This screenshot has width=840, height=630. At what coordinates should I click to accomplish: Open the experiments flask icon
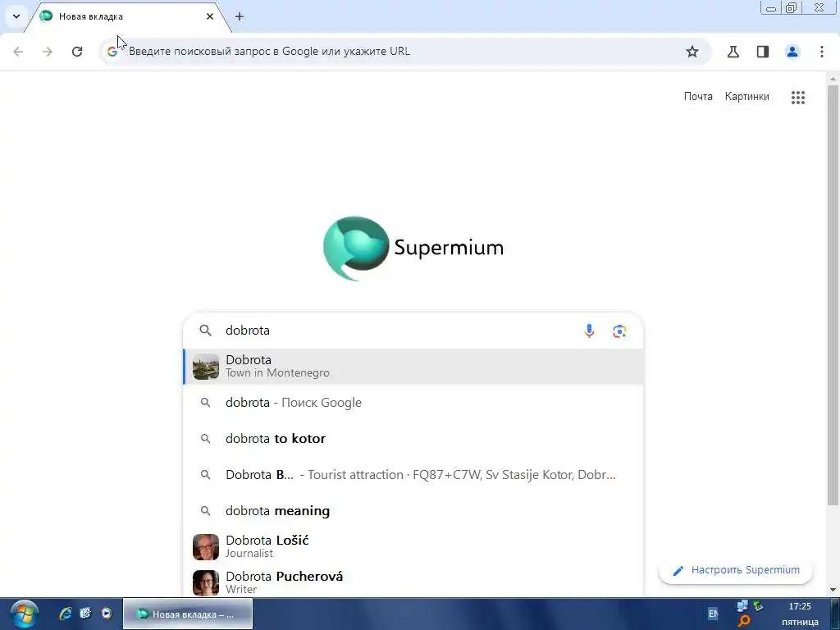733,52
